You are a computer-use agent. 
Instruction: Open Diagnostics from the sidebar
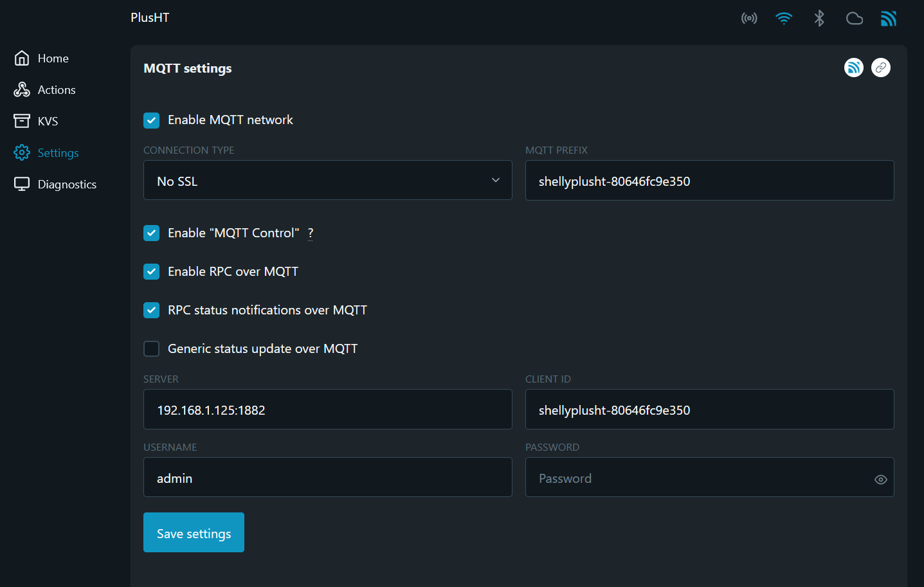[67, 185]
